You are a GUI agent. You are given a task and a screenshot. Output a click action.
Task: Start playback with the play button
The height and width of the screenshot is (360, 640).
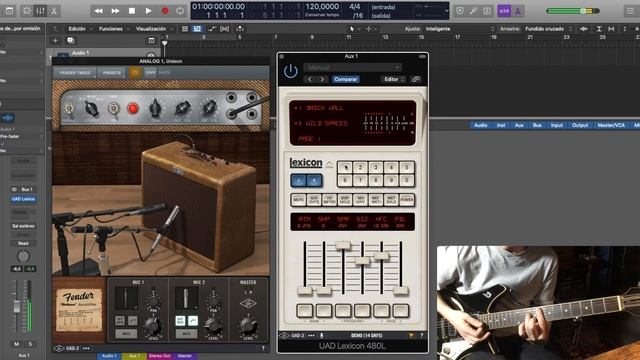(x=149, y=11)
